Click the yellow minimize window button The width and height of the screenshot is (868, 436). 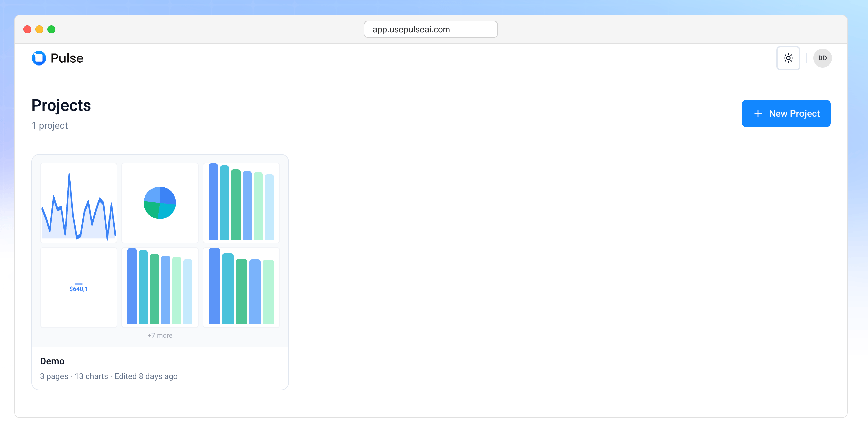(39, 29)
